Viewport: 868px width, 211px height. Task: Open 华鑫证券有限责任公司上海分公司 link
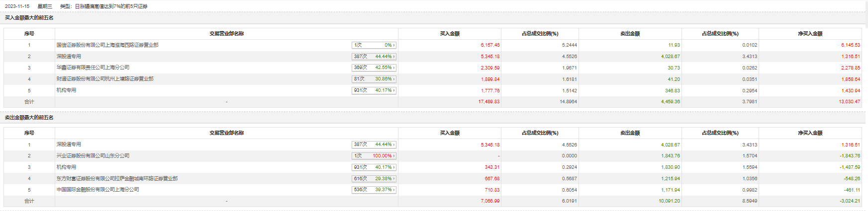point(93,68)
